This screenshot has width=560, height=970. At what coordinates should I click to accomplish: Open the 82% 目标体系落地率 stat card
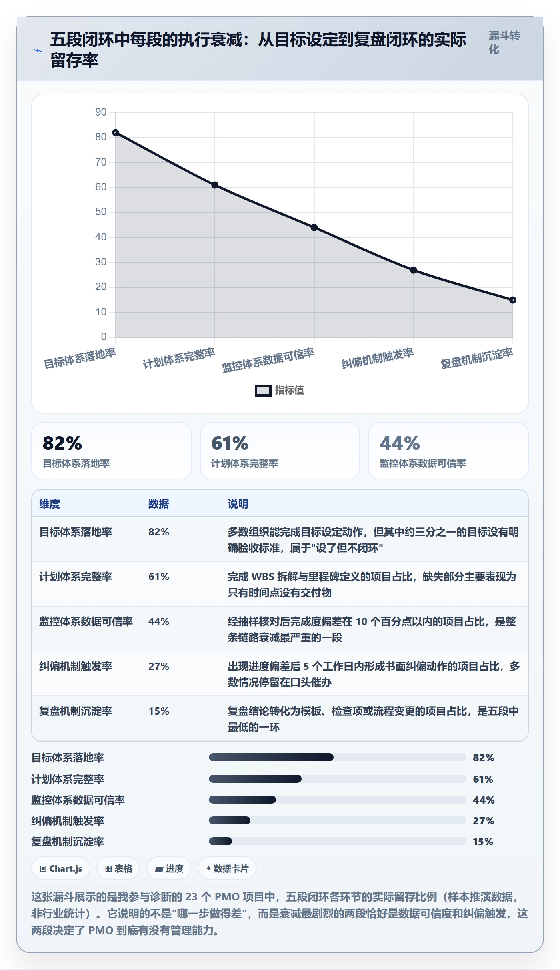click(112, 451)
